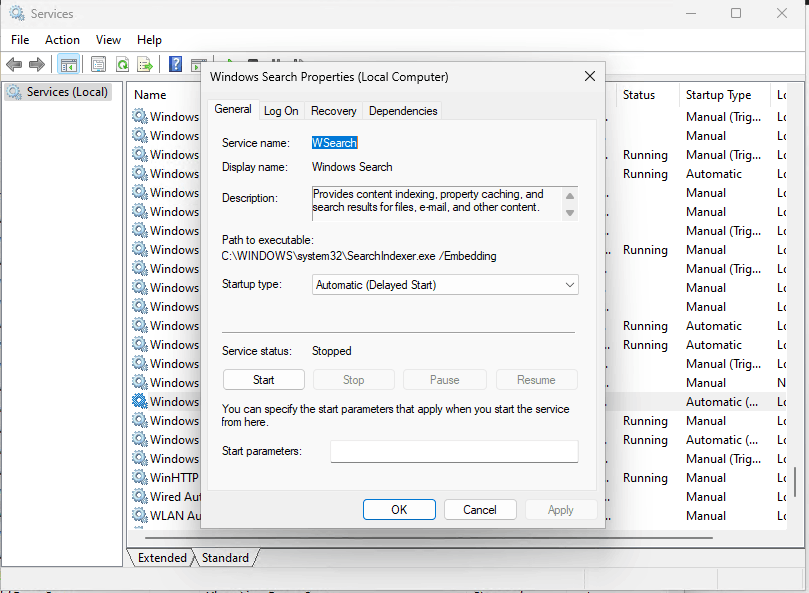This screenshot has height=593, width=809.
Task: Select the WLAN Au service row name
Action: pyautogui.click(x=175, y=516)
